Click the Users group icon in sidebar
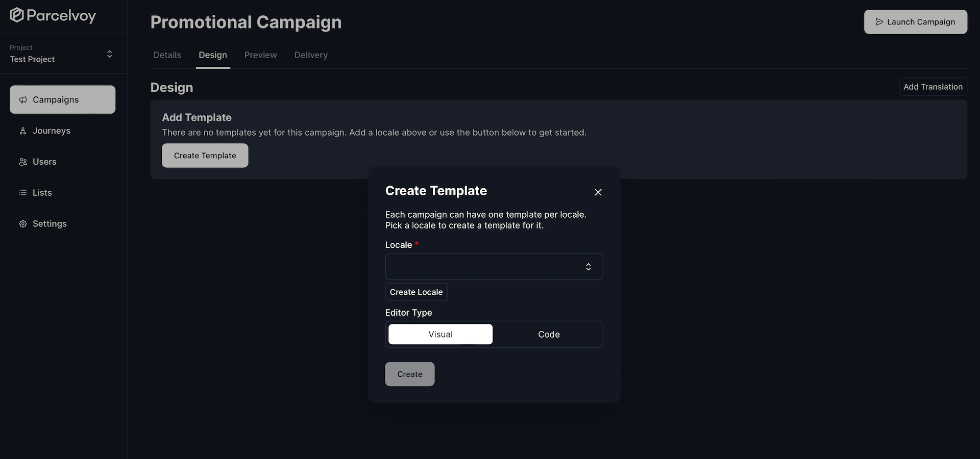The height and width of the screenshot is (459, 980). [x=22, y=162]
